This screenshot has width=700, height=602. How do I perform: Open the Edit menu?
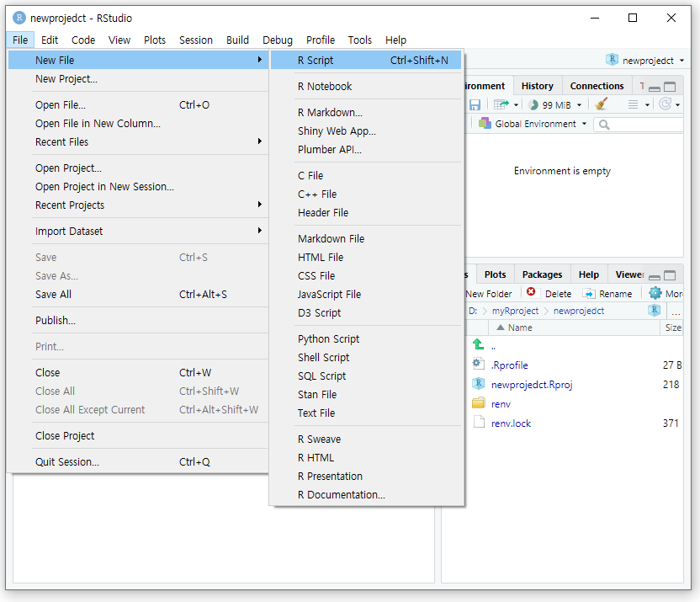[50, 40]
